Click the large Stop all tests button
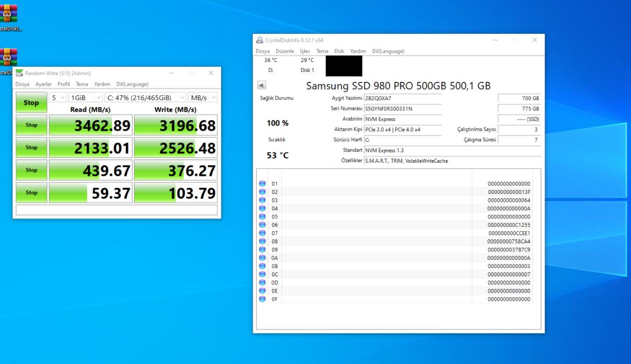Screen dimensions: 631x364 (31, 103)
